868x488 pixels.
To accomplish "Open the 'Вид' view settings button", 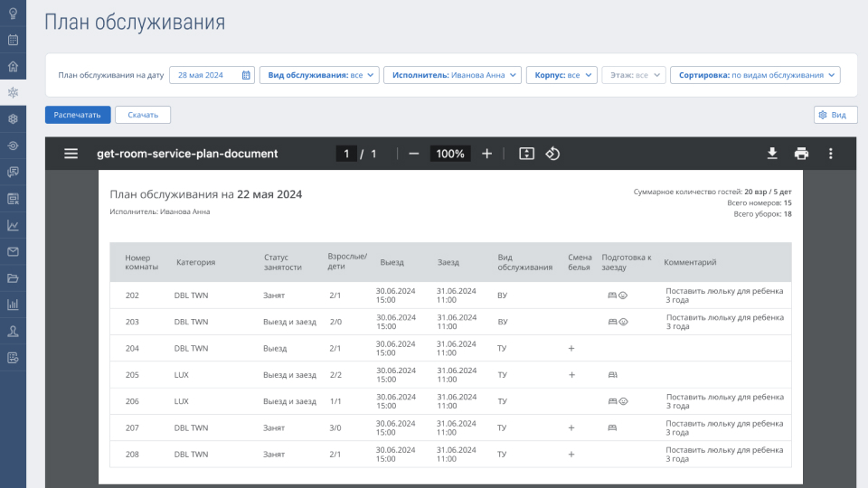I will 835,115.
